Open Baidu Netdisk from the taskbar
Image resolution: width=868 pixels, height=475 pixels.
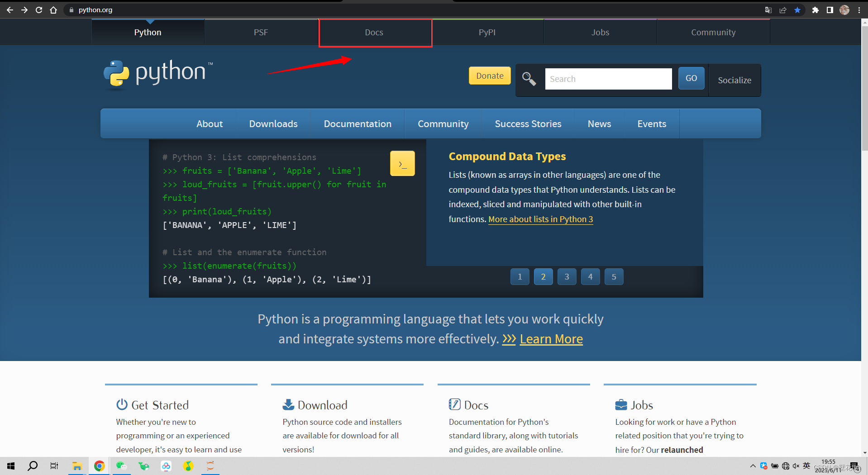click(x=166, y=466)
